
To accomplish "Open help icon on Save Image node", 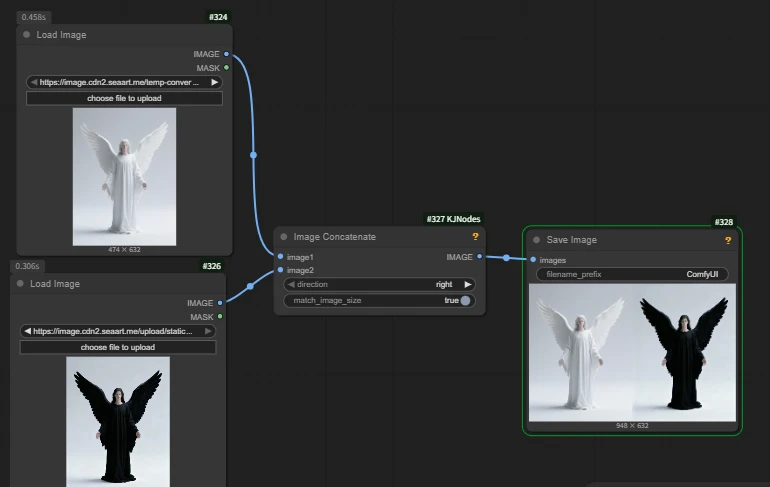I will pos(728,240).
